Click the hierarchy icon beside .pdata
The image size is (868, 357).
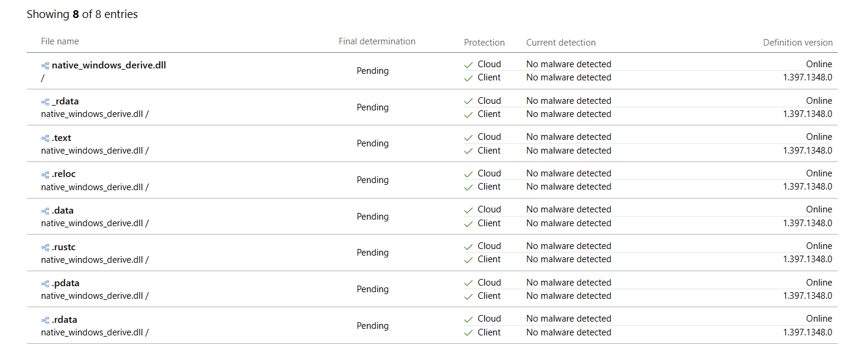pos(45,283)
